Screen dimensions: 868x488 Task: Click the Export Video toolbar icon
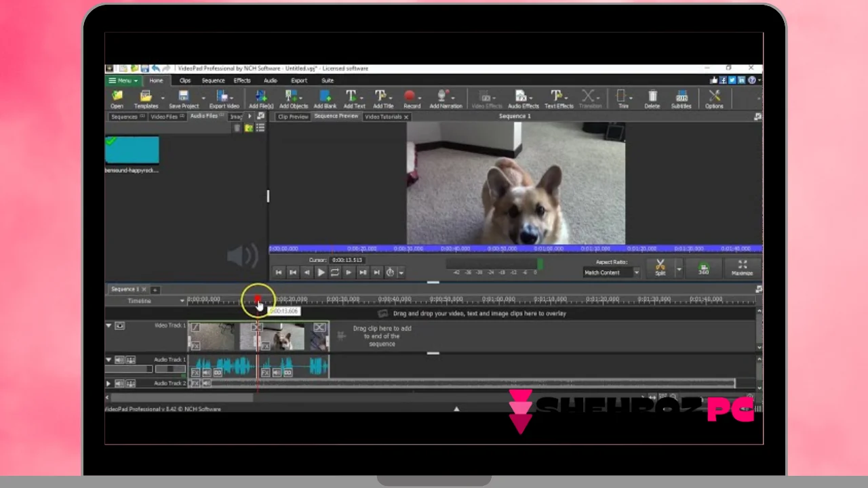pyautogui.click(x=224, y=99)
